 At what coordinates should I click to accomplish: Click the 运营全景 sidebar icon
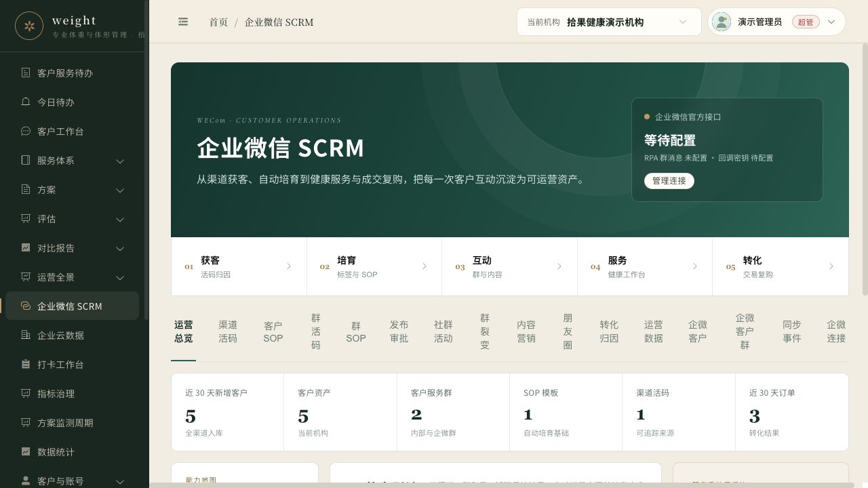pyautogui.click(x=26, y=277)
